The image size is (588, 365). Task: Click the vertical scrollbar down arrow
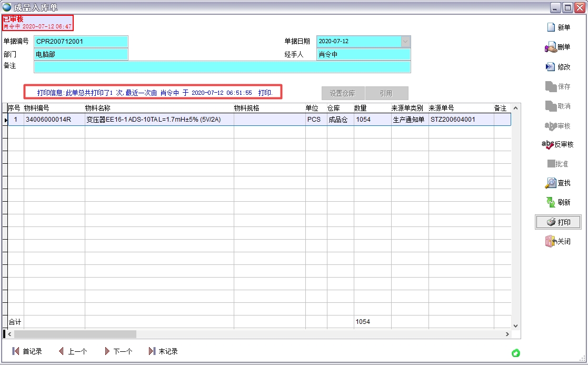515,326
